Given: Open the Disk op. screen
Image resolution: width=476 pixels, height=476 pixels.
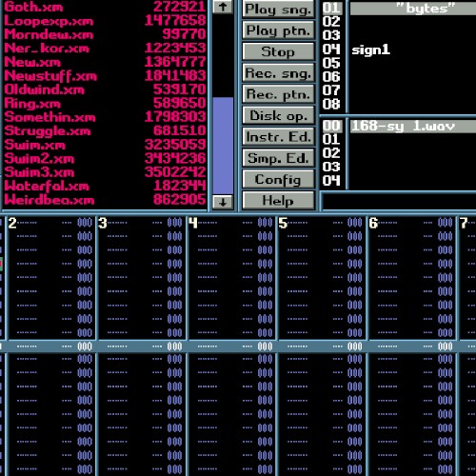Looking at the screenshot, I should click(x=278, y=115).
